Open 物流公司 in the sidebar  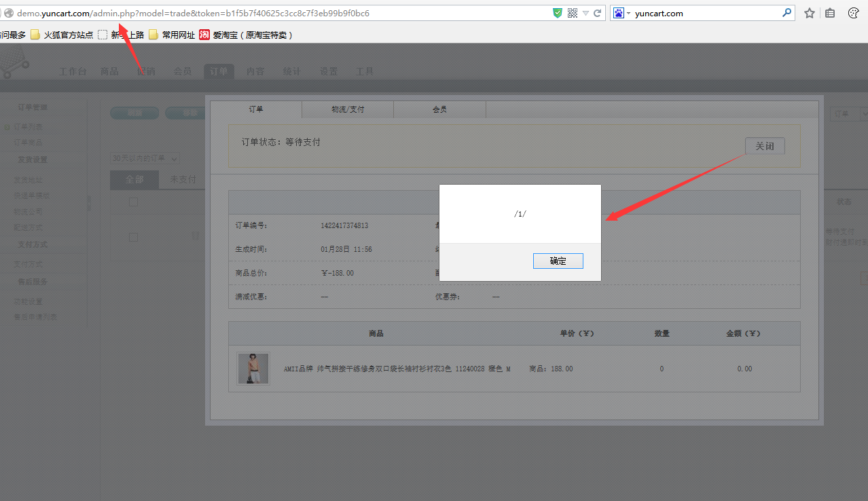click(29, 211)
